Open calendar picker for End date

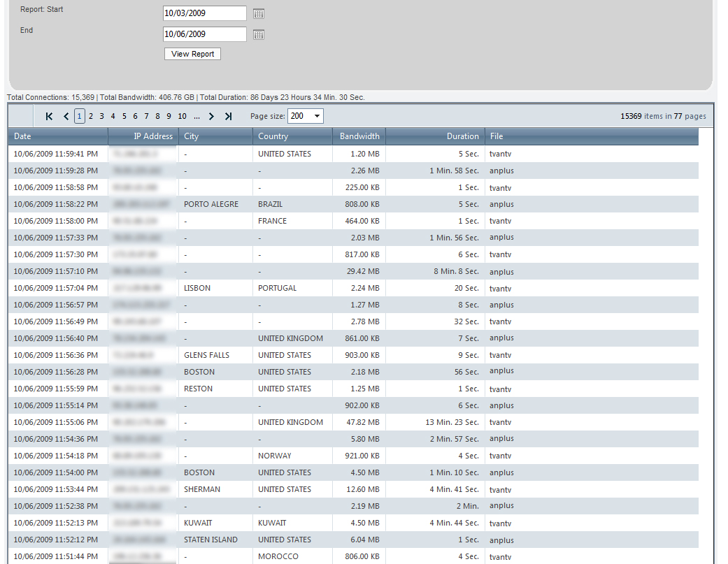click(x=258, y=34)
